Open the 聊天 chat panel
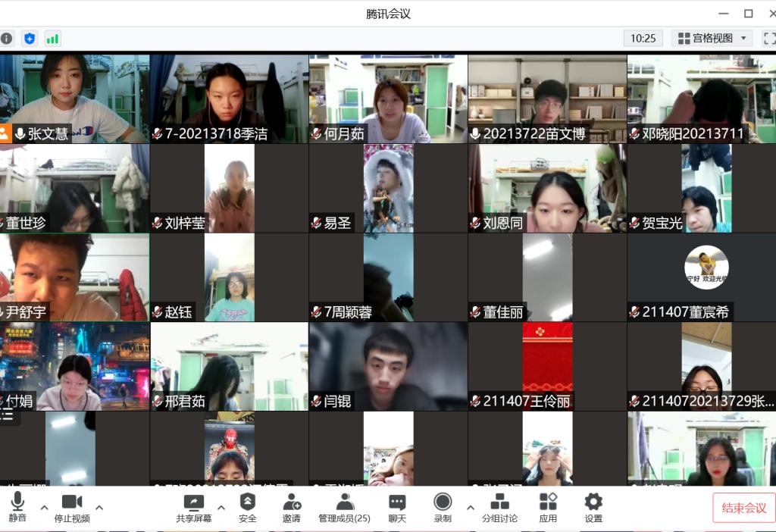This screenshot has width=776, height=532. pyautogui.click(x=397, y=507)
